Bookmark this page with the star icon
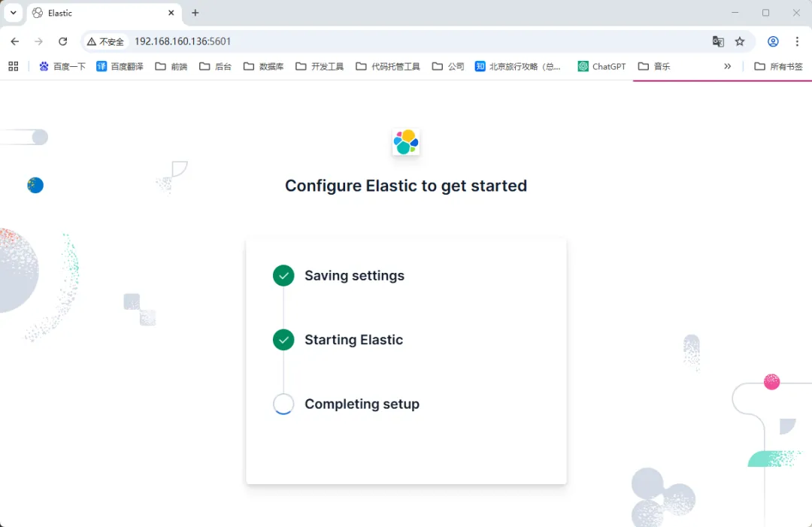 [740, 41]
